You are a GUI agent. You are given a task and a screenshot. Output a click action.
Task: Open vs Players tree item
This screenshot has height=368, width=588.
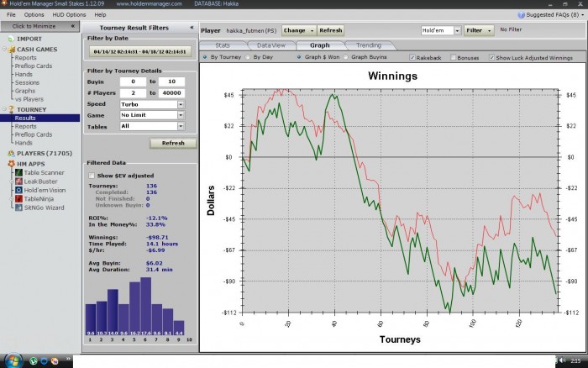tap(29, 99)
